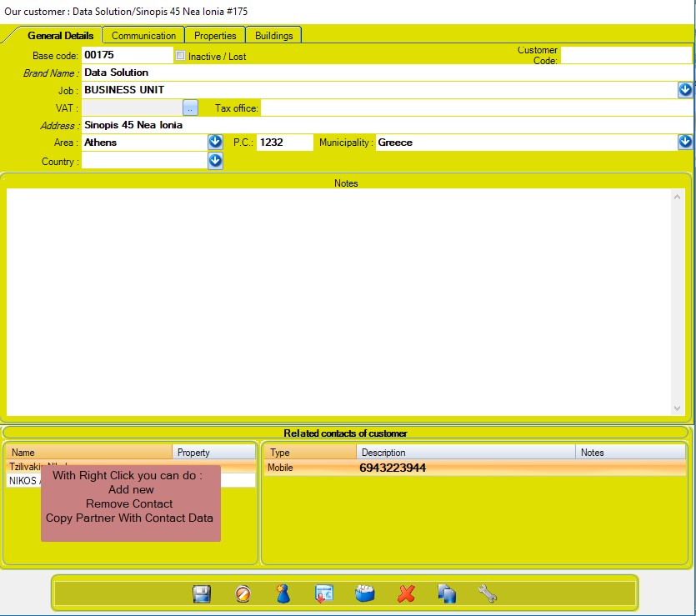696x616 pixels.
Task: Click the VAT lookup button
Action: 190,108
